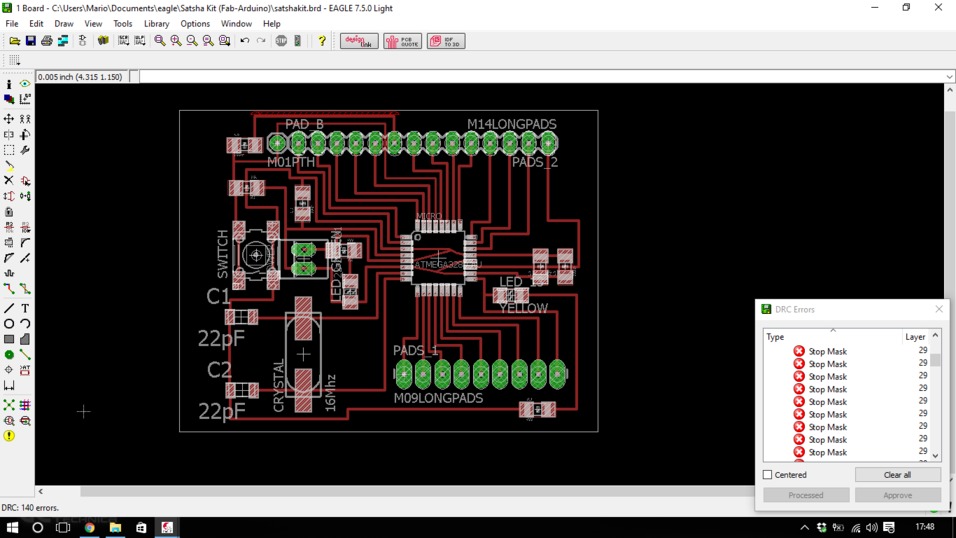The width and height of the screenshot is (956, 538).
Task: Click the DRC errors list scroll-down arrow
Action: [935, 456]
